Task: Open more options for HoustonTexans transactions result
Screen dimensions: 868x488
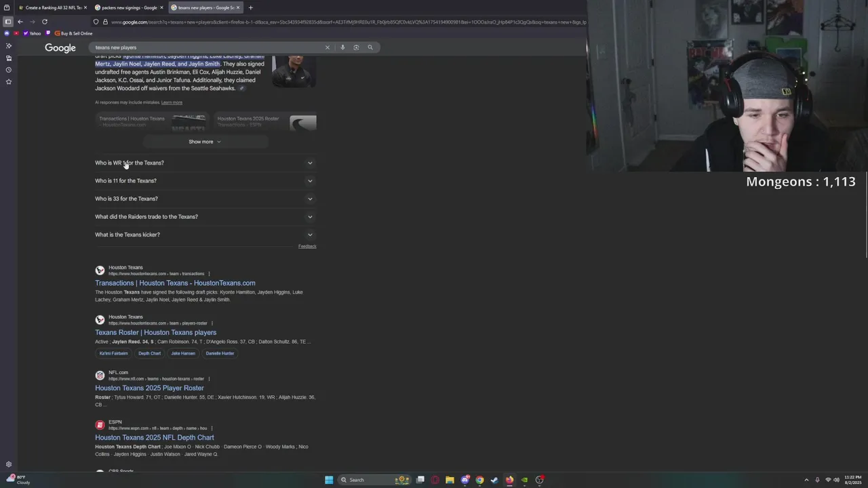Action: click(209, 274)
